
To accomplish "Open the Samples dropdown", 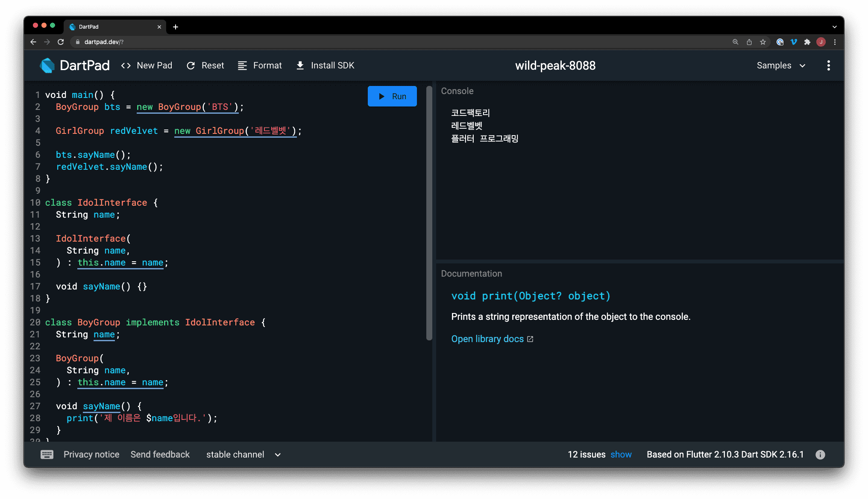I will tap(781, 65).
